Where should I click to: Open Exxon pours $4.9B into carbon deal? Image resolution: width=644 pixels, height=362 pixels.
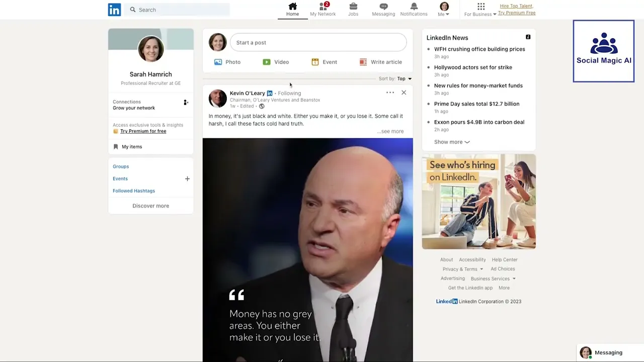click(x=479, y=122)
